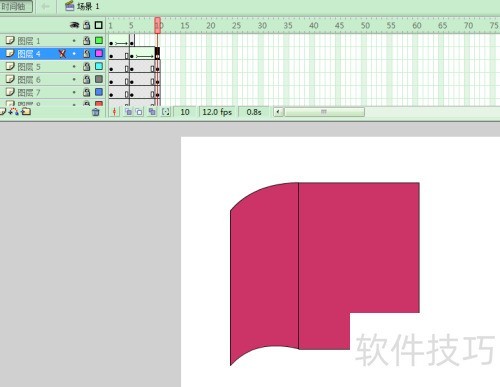Insert a new layer folder
This screenshot has width=500, height=387.
click(26, 112)
